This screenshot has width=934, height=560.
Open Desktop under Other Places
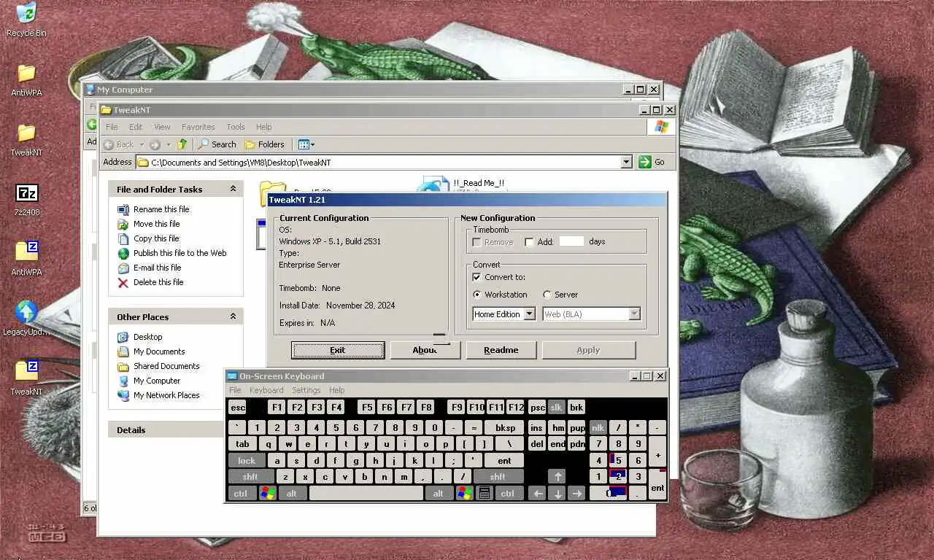coord(147,337)
